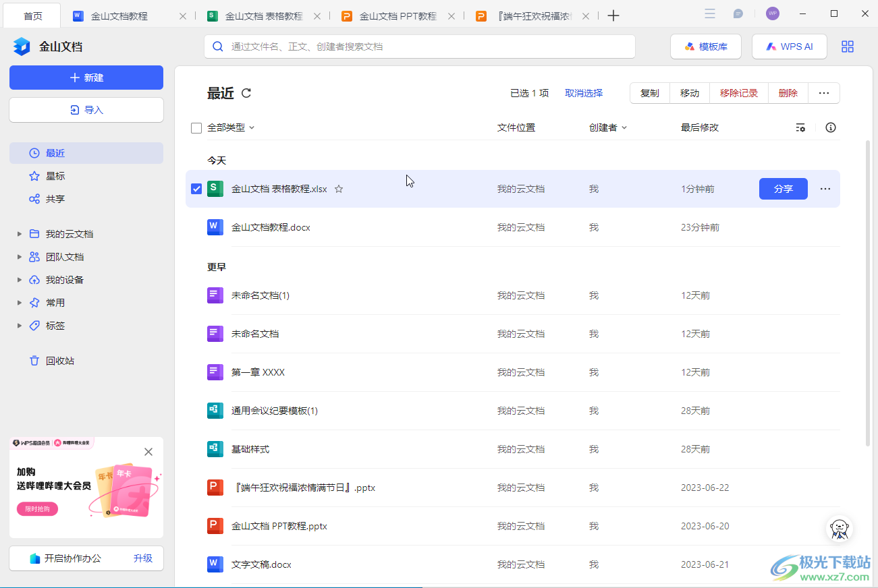Image resolution: width=878 pixels, height=588 pixels.
Task: Expand 团队文档 tree node
Action: [x=20, y=257]
